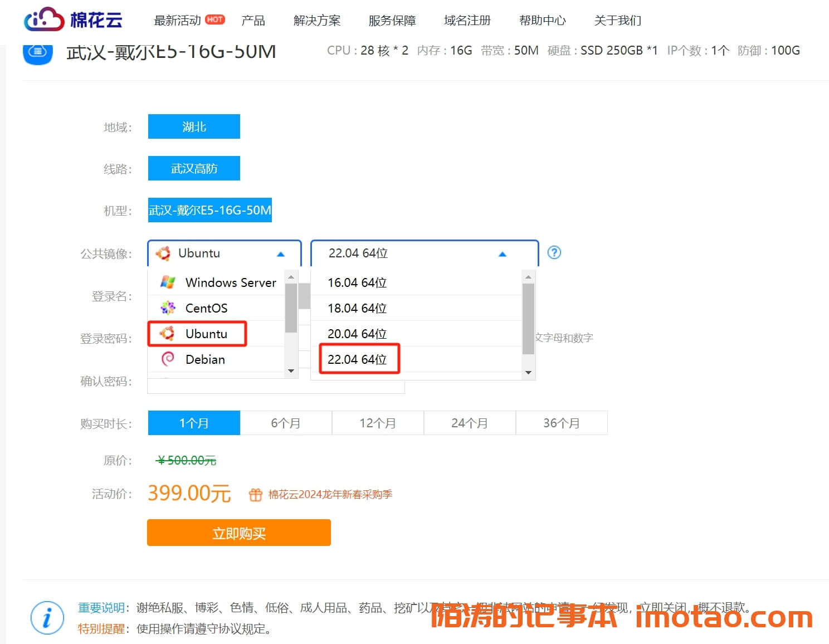Click the OS list scrollbar thumb

tap(291, 308)
